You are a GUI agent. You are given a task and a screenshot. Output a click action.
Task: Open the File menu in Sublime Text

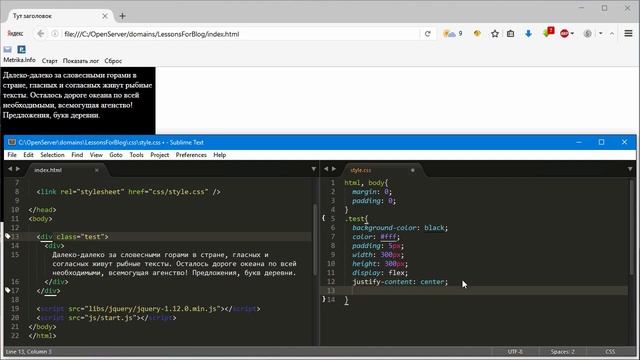tap(12, 155)
